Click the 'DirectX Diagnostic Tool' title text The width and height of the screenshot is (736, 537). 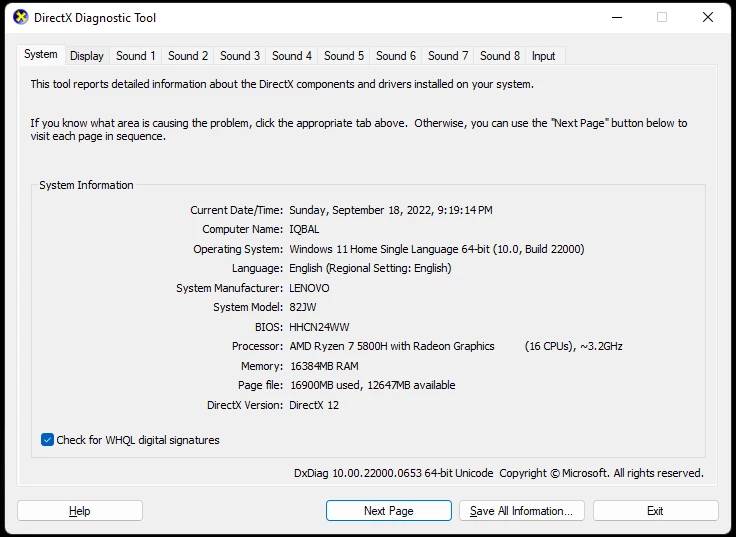click(95, 18)
